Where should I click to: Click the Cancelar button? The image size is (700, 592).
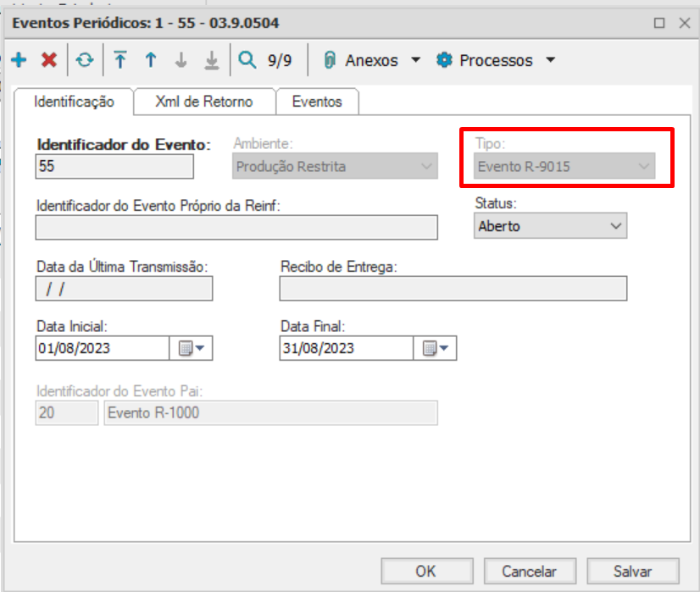pyautogui.click(x=529, y=571)
